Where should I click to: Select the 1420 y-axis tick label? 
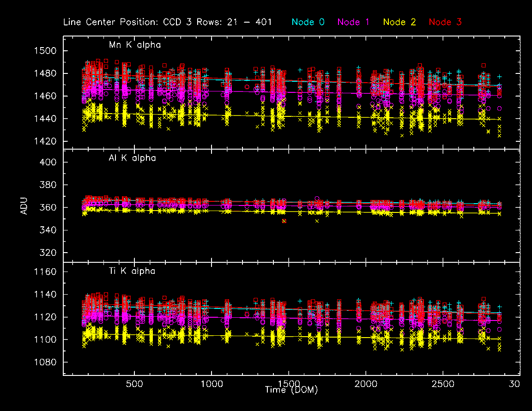tap(46, 141)
